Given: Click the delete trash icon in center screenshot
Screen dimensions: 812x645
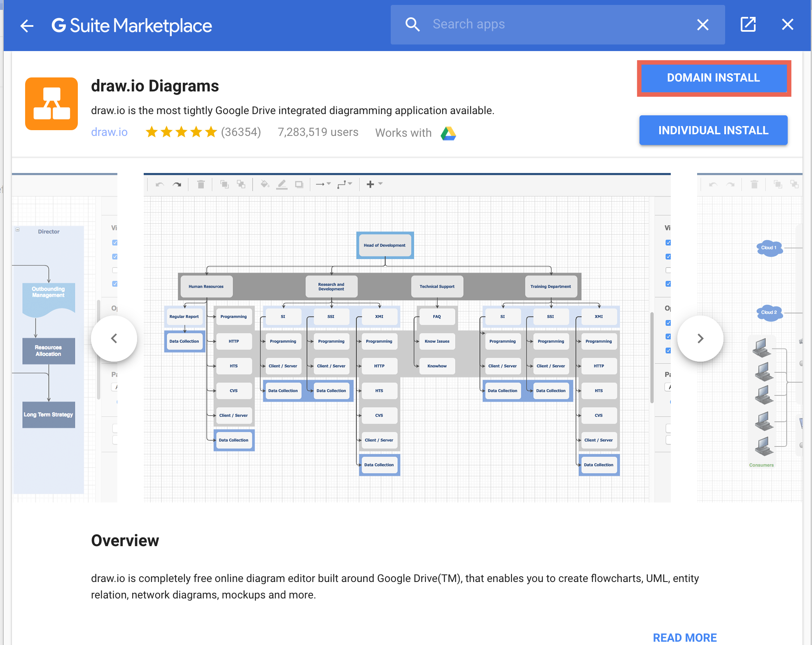Looking at the screenshot, I should [201, 184].
